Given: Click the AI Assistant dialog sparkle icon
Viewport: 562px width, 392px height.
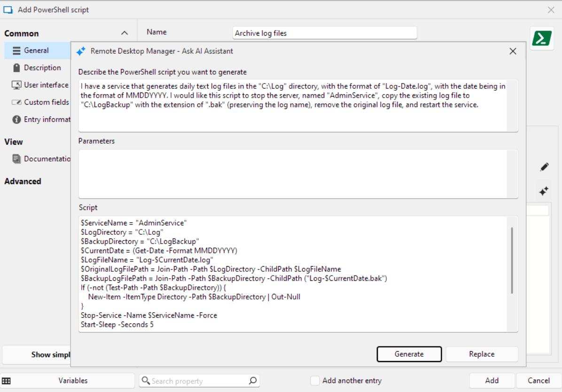Looking at the screenshot, I should click(x=81, y=51).
